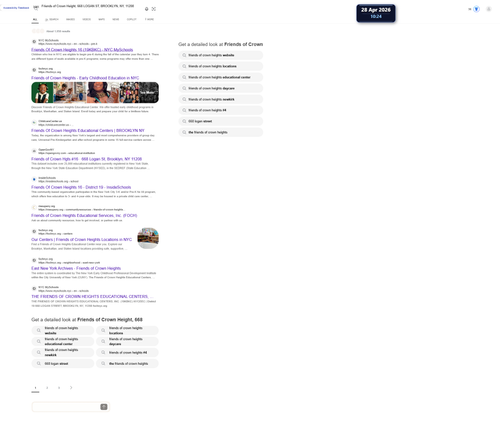Screen dimensions: 500x423
Task: Switch to the SEARCH tab
Action: tap(52, 19)
